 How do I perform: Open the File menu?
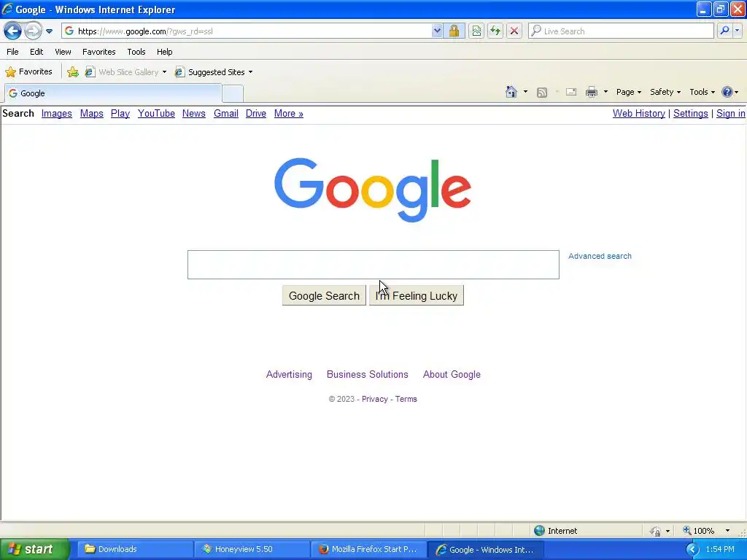tap(13, 52)
